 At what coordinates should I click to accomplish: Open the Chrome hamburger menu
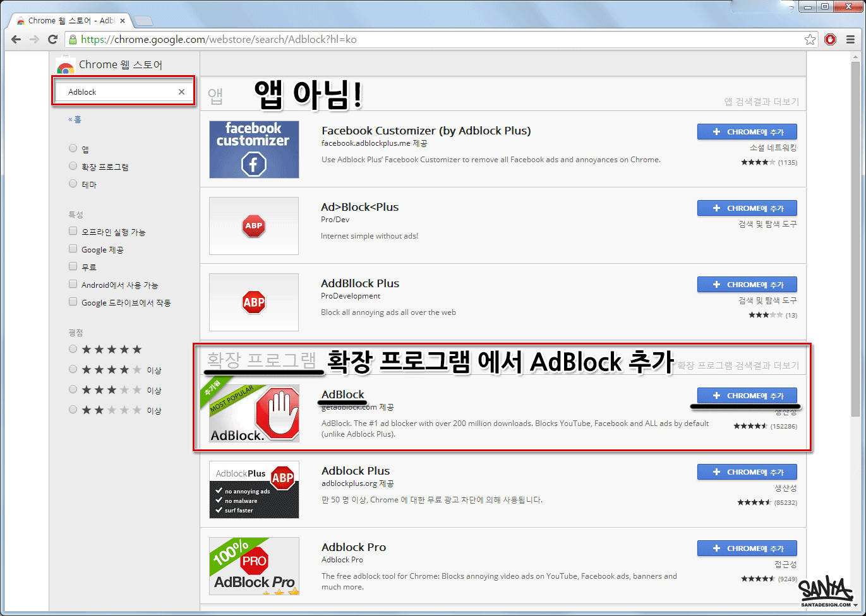tap(850, 40)
